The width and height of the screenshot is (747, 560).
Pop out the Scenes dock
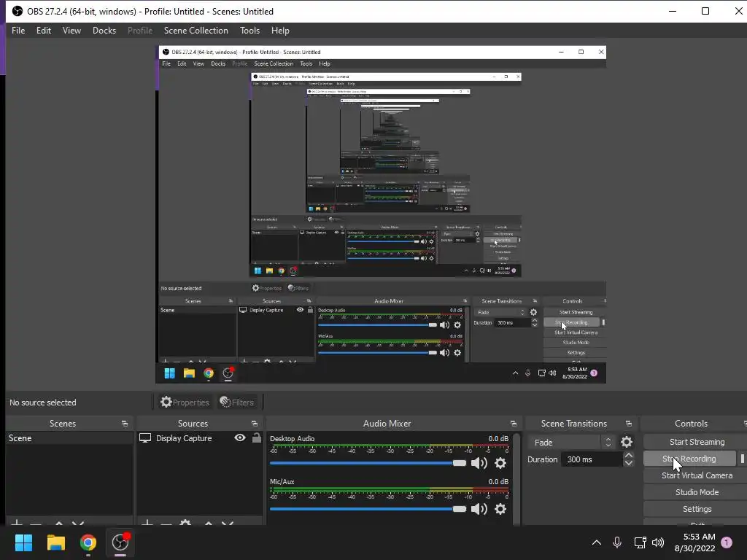(x=125, y=424)
